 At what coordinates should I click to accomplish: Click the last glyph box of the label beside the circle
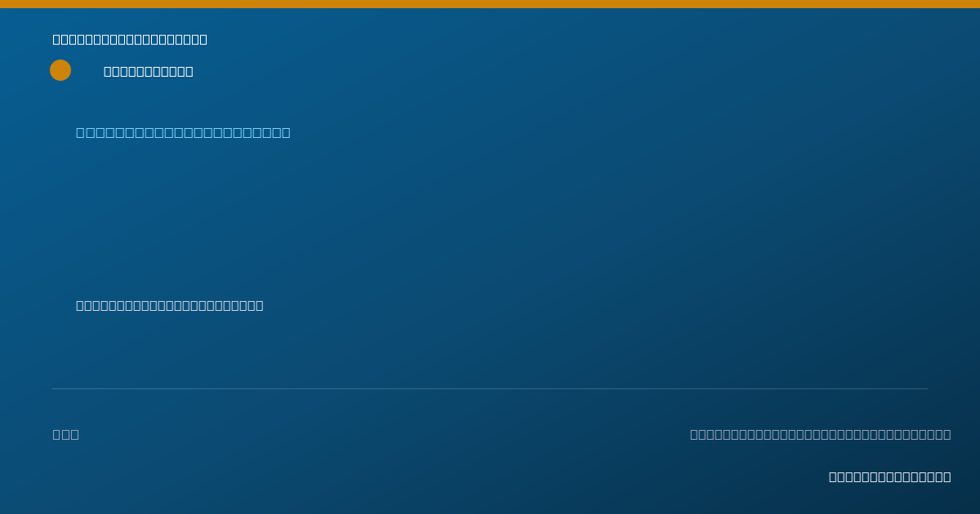(x=189, y=71)
